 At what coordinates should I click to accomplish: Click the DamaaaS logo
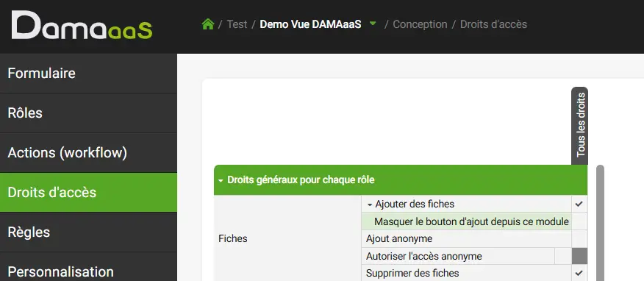[x=82, y=26]
